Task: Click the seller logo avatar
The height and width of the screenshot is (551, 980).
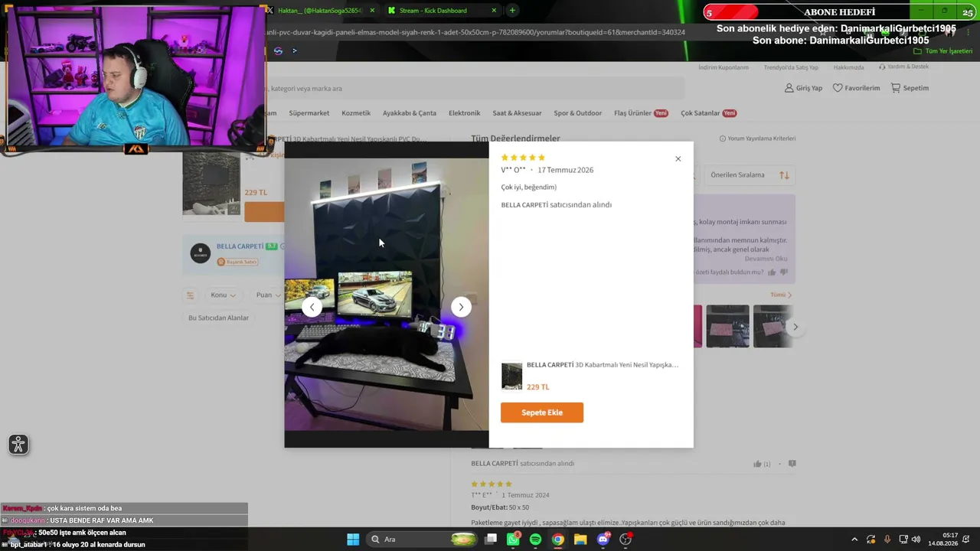Action: click(201, 253)
